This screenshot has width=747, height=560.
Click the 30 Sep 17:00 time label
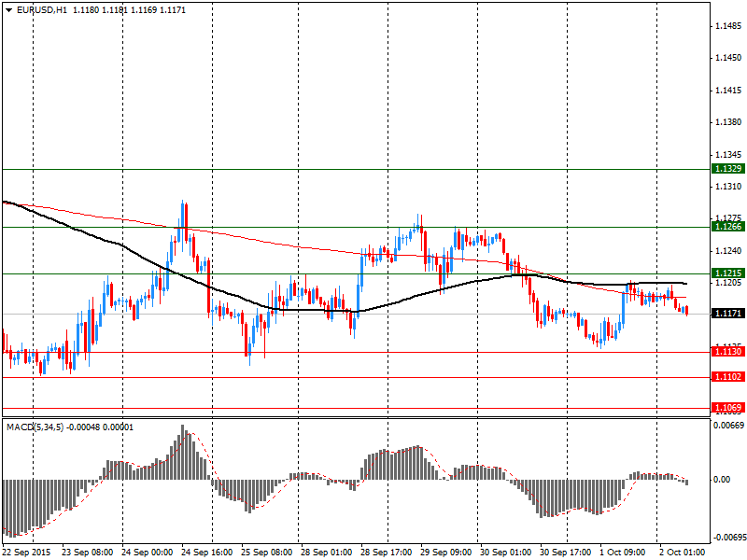566,553
